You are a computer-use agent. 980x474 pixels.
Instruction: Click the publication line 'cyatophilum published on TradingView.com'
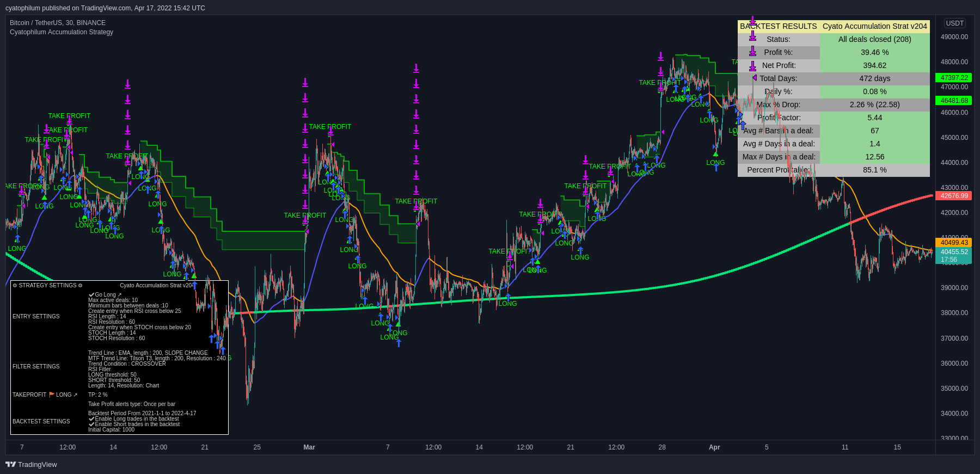point(68,8)
